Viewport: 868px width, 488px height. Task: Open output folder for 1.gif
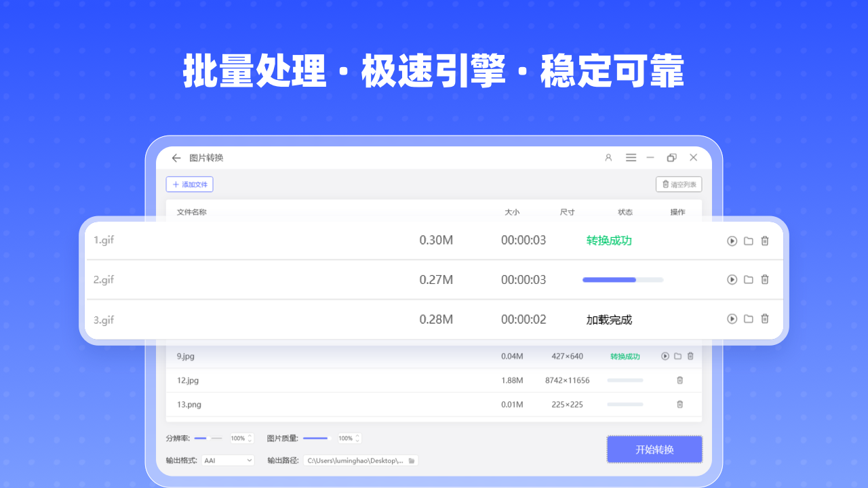(748, 241)
